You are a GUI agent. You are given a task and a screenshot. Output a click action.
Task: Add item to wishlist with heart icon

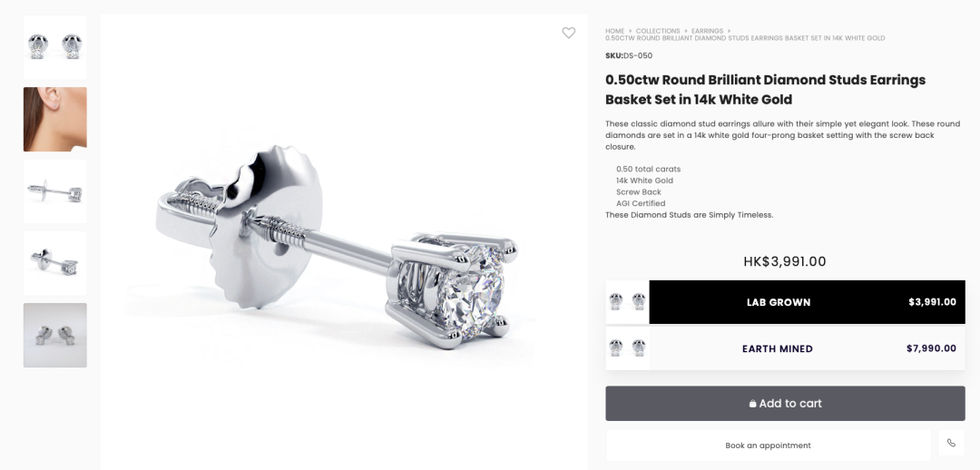(568, 33)
